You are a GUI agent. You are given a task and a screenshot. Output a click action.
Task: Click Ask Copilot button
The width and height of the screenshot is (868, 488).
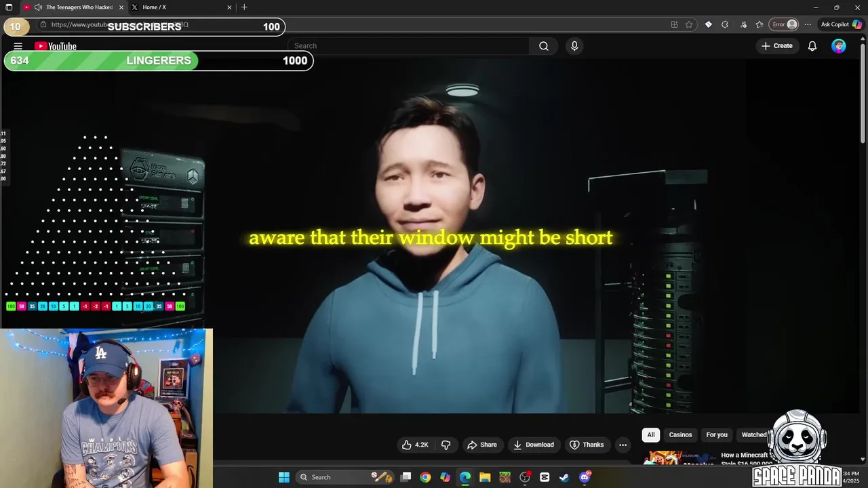pyautogui.click(x=841, y=24)
